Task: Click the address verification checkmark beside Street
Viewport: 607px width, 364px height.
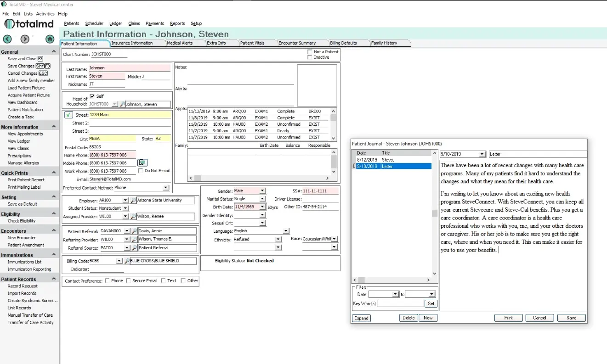Action: click(x=68, y=116)
